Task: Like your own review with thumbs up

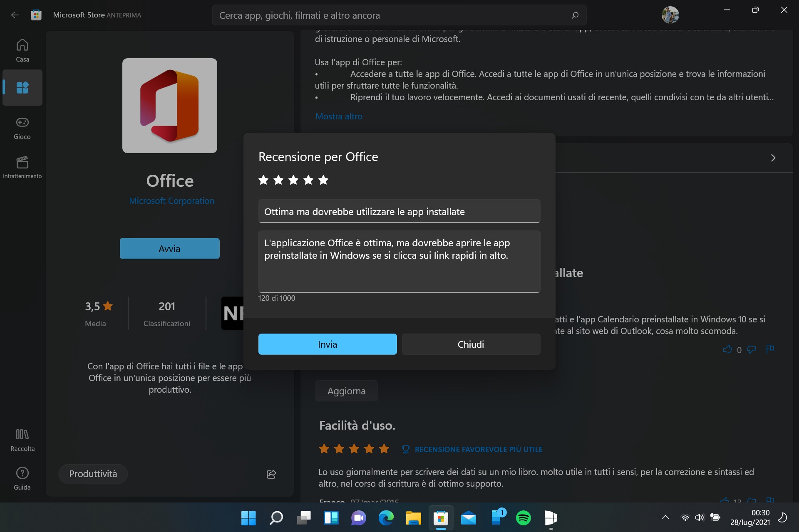Action: point(727,349)
